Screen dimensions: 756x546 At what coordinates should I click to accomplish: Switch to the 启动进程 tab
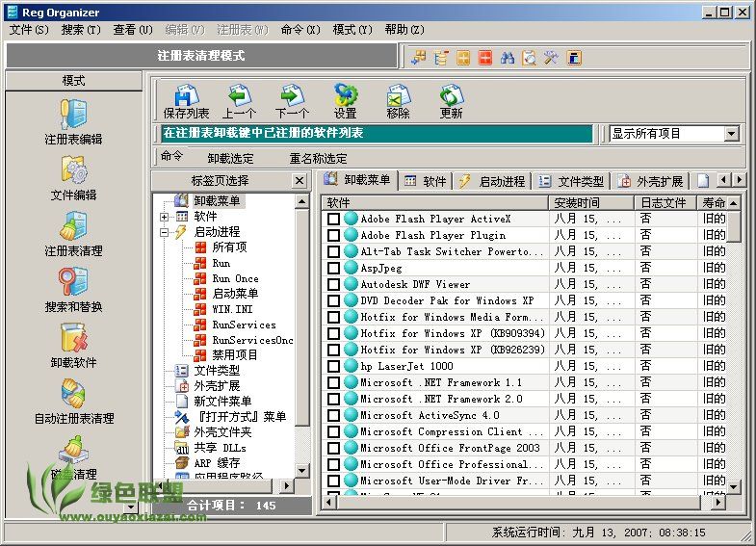click(492, 181)
